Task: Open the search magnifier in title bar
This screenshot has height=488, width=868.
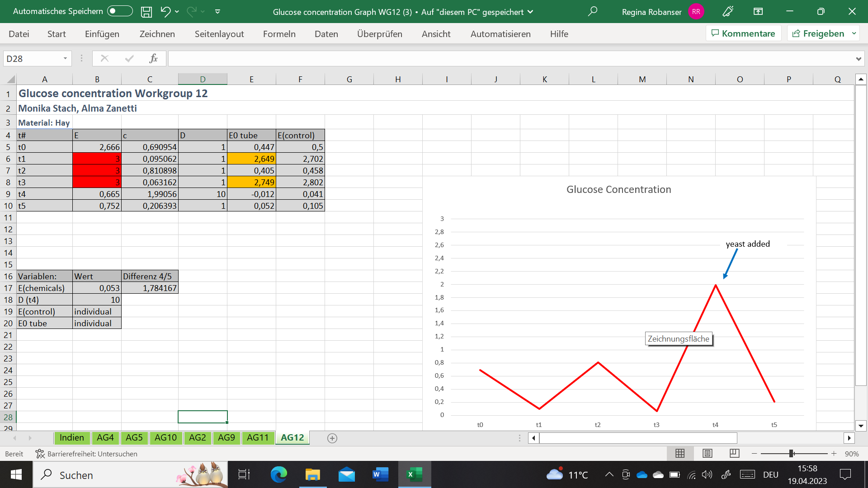Action: tap(592, 12)
